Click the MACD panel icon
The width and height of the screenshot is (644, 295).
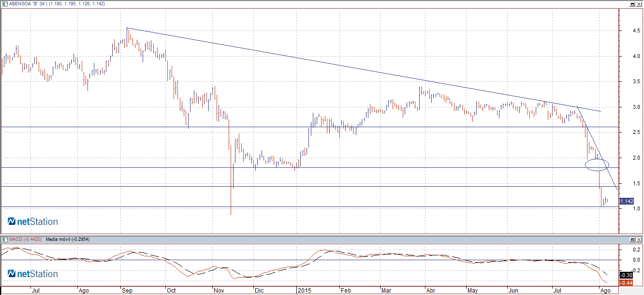[x=4, y=239]
